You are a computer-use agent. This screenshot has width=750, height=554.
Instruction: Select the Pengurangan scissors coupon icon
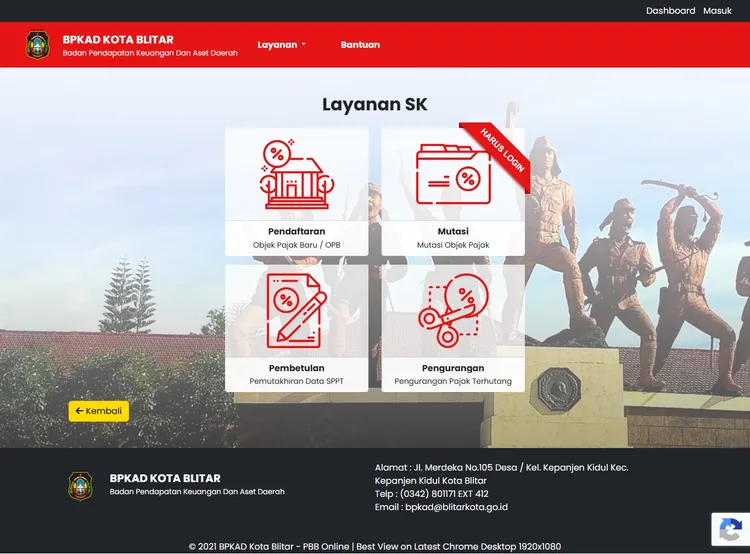[453, 310]
